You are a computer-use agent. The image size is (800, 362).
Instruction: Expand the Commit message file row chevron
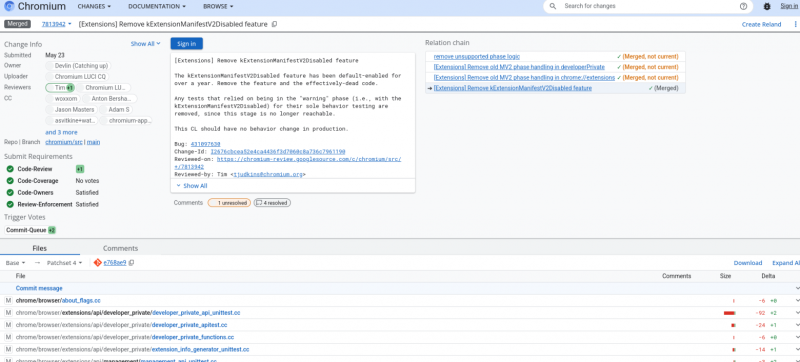(797, 288)
